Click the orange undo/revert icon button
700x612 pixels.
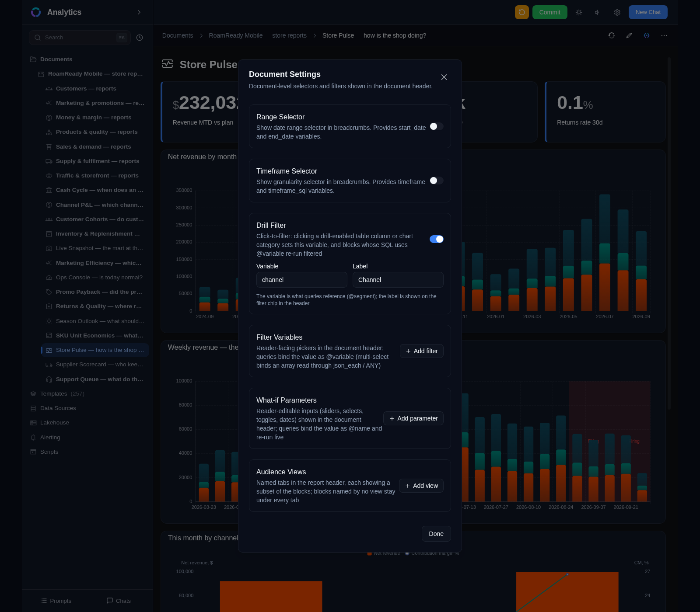[522, 12]
